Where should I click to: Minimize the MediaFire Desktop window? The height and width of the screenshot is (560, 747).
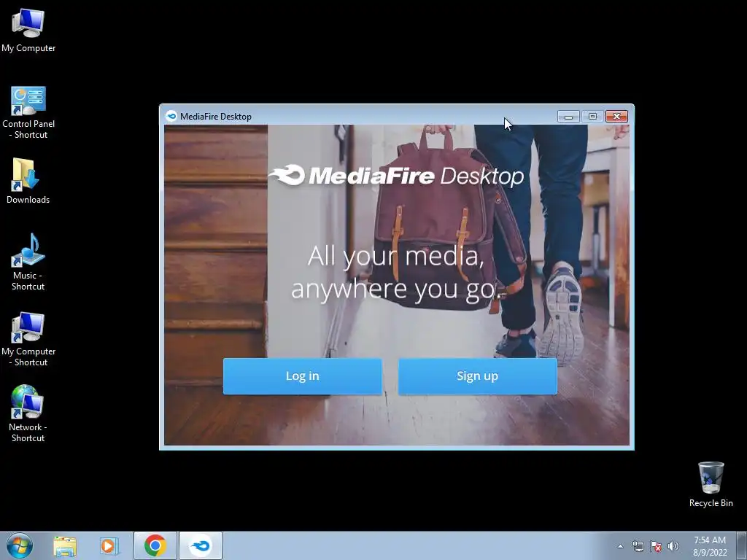(x=568, y=116)
